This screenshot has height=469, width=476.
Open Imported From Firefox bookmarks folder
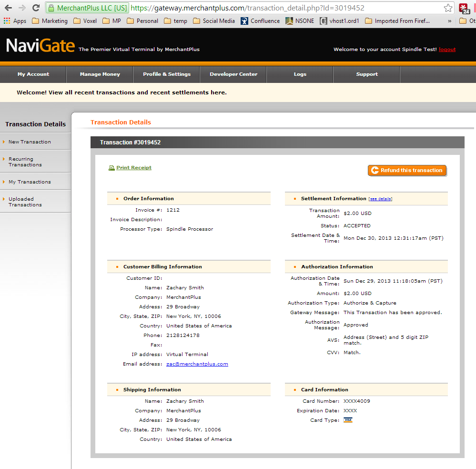397,21
